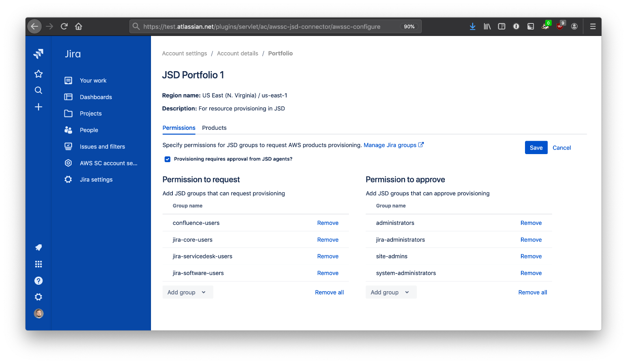Go to browser home icon

click(79, 26)
